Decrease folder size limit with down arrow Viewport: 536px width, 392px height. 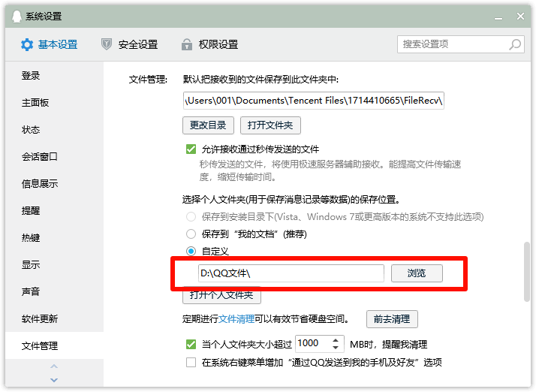(336, 348)
